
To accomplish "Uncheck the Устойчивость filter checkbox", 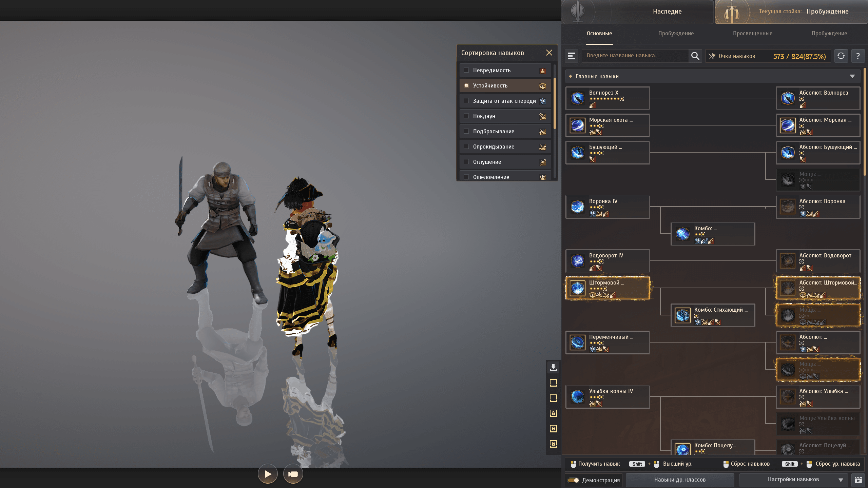I will (466, 85).
